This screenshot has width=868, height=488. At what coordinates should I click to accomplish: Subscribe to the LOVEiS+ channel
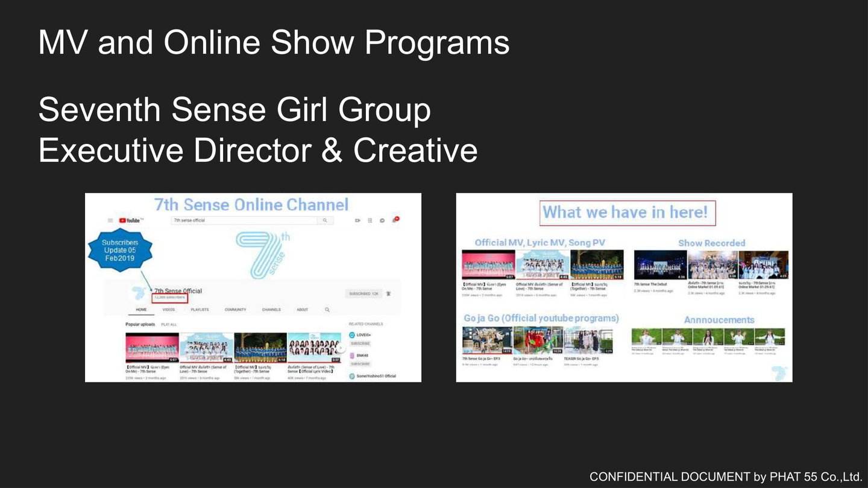[x=360, y=343]
